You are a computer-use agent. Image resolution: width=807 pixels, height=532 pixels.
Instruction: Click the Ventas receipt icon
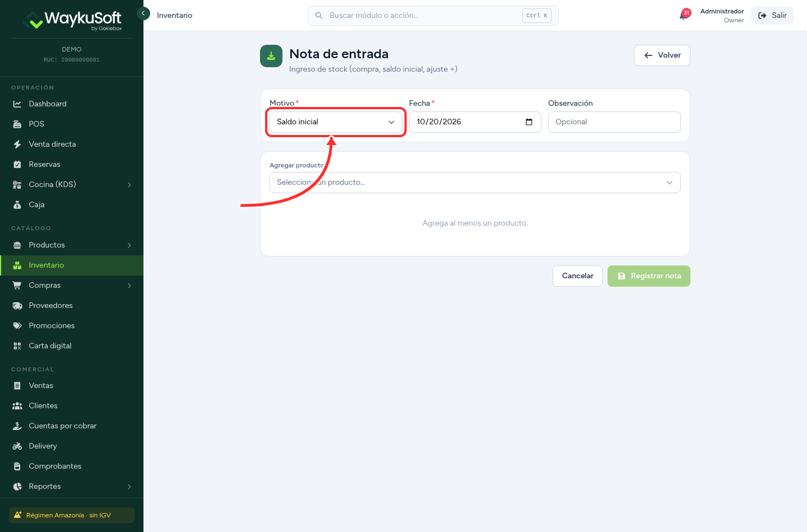[17, 386]
